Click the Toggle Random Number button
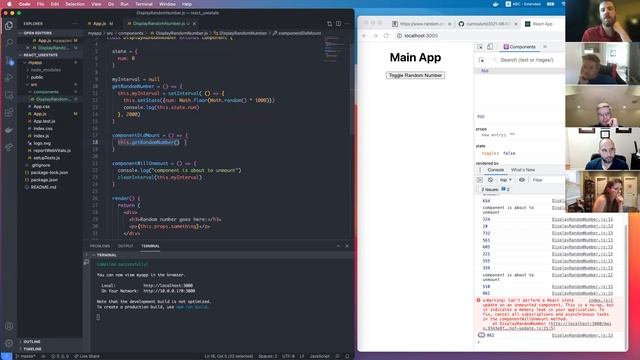 (x=415, y=76)
